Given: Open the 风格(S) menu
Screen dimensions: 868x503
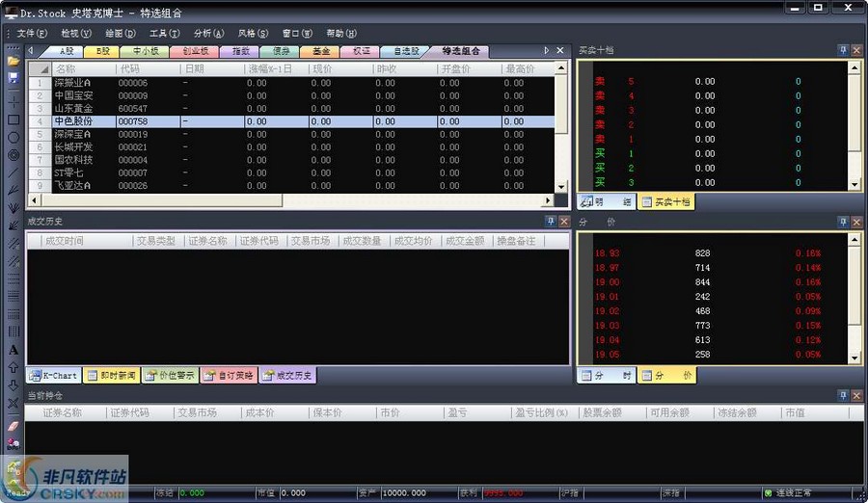Looking at the screenshot, I should (253, 33).
